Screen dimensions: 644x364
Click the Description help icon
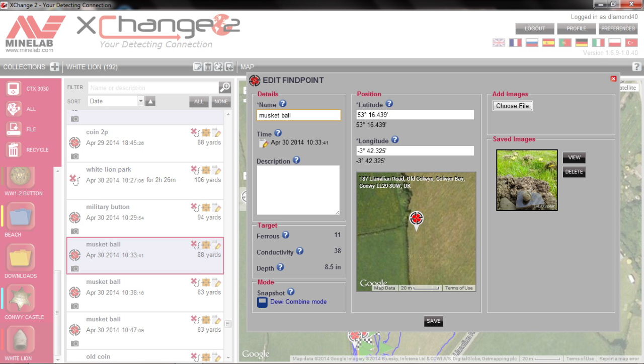[x=296, y=160]
